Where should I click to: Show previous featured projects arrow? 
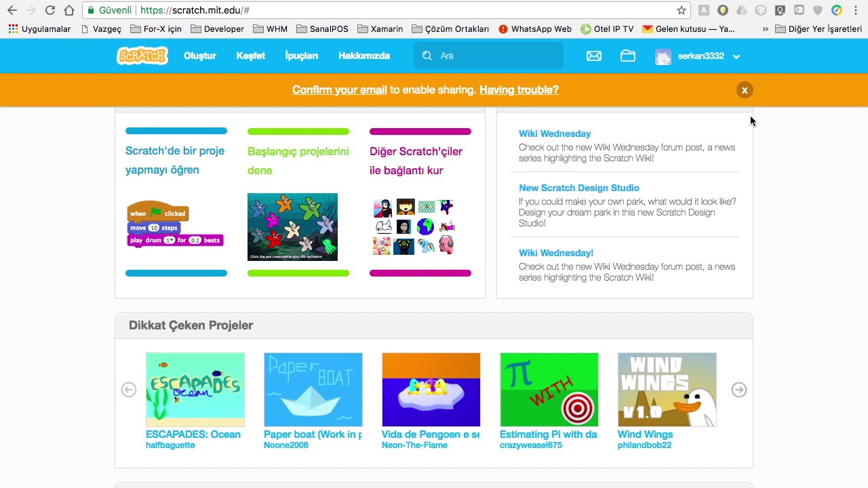click(x=129, y=390)
